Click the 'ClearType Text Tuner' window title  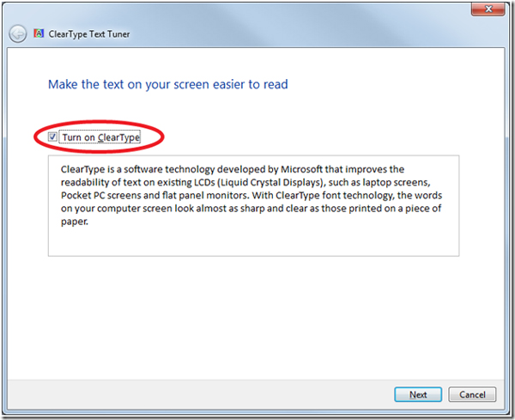click(89, 34)
